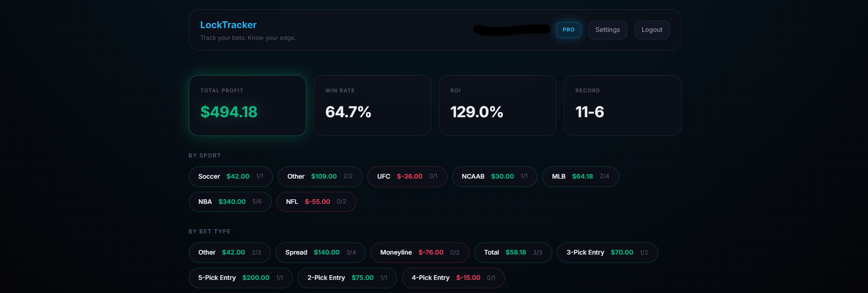Image resolution: width=868 pixels, height=293 pixels.
Task: Filter by NCAAB sport chip
Action: (x=495, y=177)
